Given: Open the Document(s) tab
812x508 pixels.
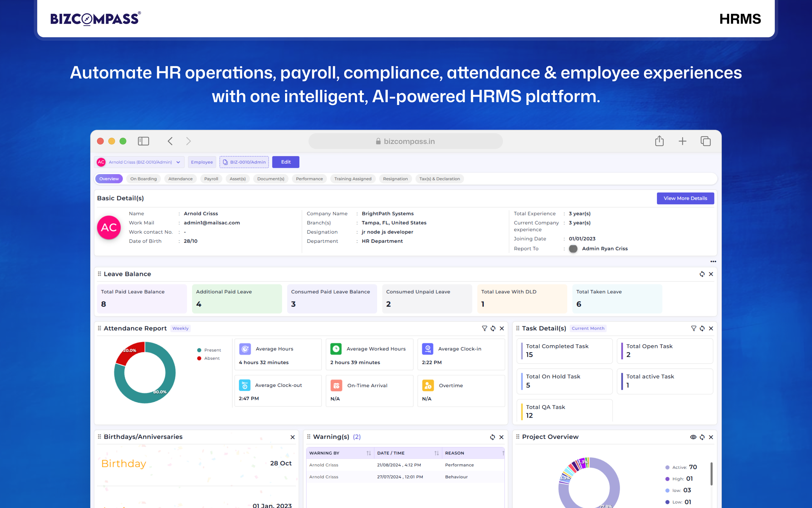Looking at the screenshot, I should pos(271,179).
